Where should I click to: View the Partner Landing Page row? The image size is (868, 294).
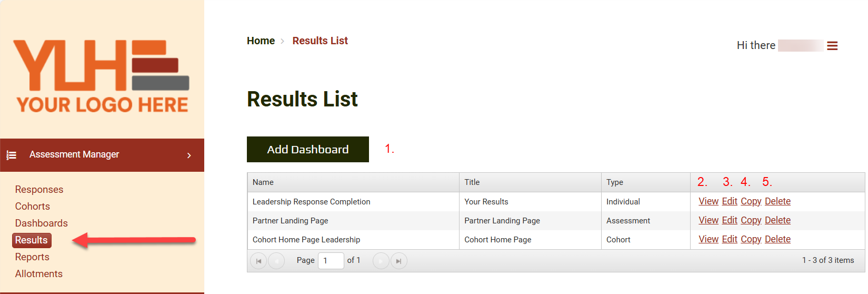click(x=709, y=220)
